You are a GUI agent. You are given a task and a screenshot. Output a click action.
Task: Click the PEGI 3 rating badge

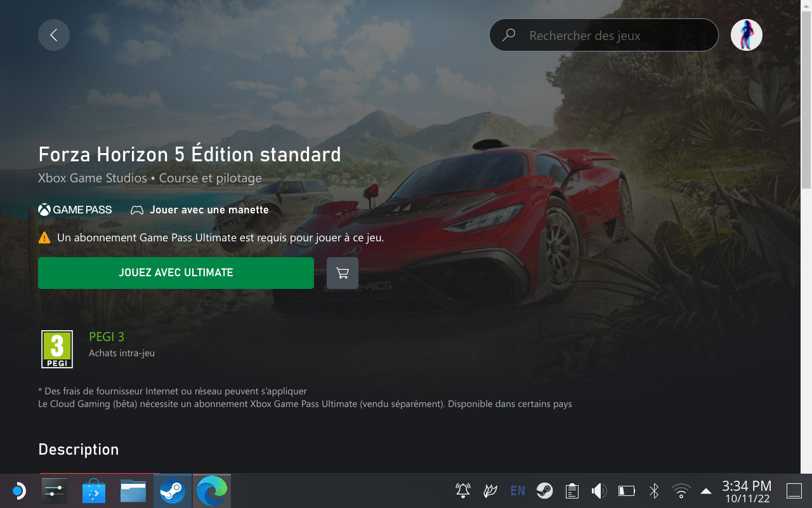57,349
